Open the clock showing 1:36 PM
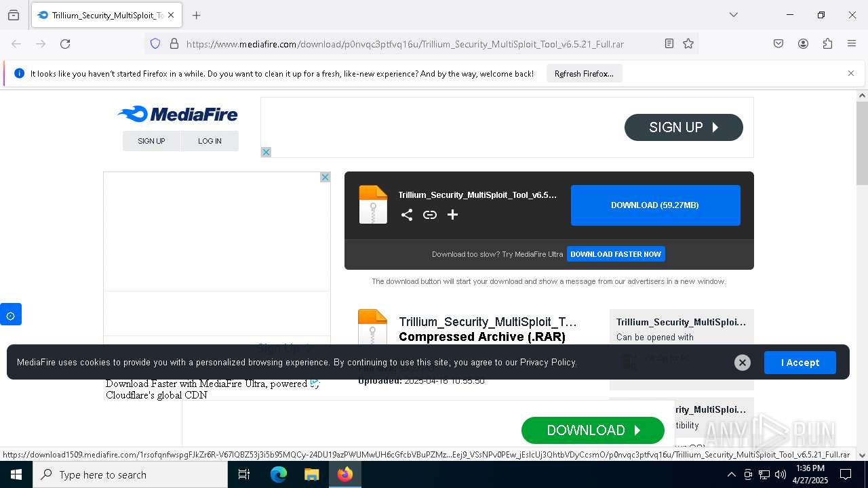The height and width of the screenshot is (488, 868). click(810, 474)
